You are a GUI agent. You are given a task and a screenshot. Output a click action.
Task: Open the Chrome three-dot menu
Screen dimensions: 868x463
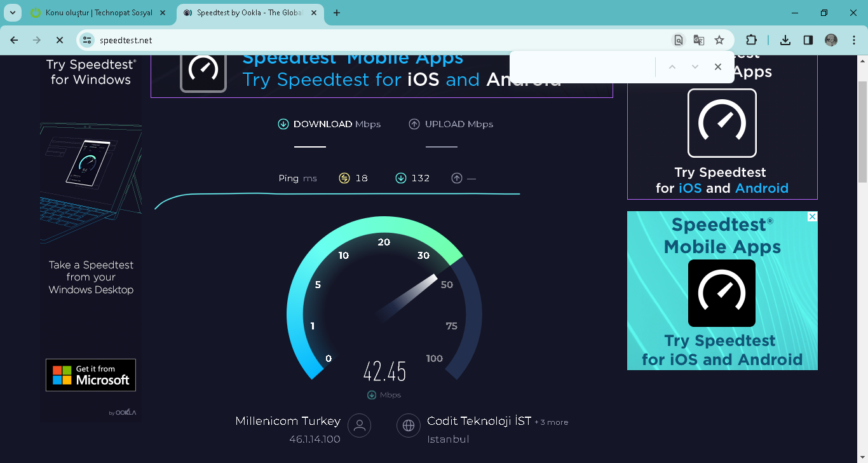point(854,40)
